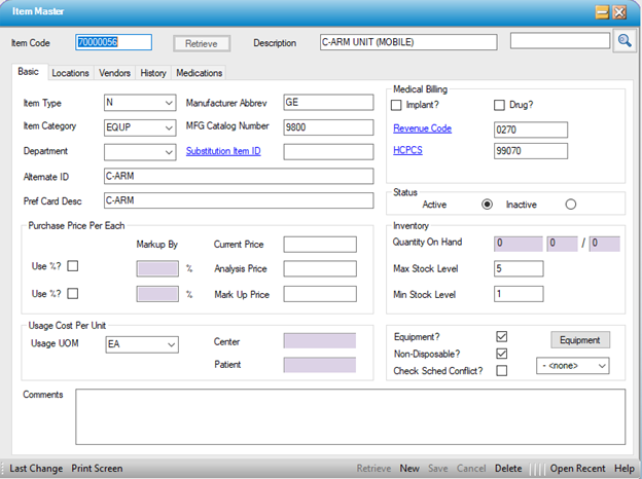Click the Equipment button
Image resolution: width=642 pixels, height=479 pixels.
click(580, 340)
